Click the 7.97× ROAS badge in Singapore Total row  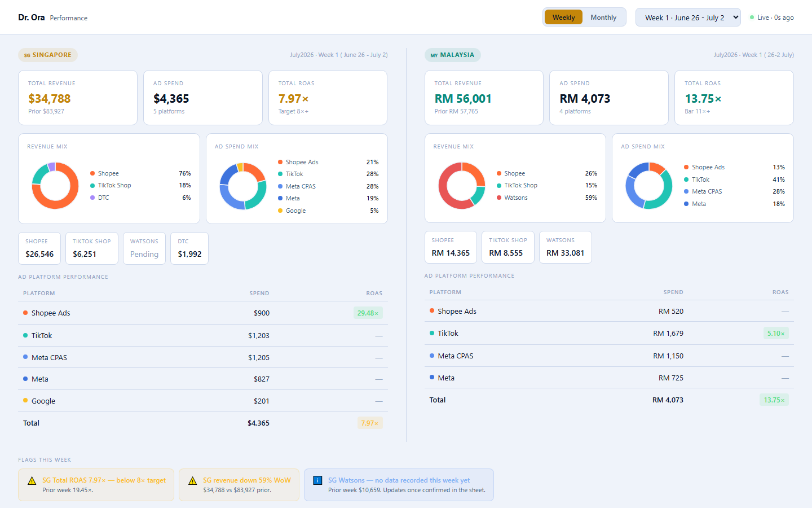[370, 423]
